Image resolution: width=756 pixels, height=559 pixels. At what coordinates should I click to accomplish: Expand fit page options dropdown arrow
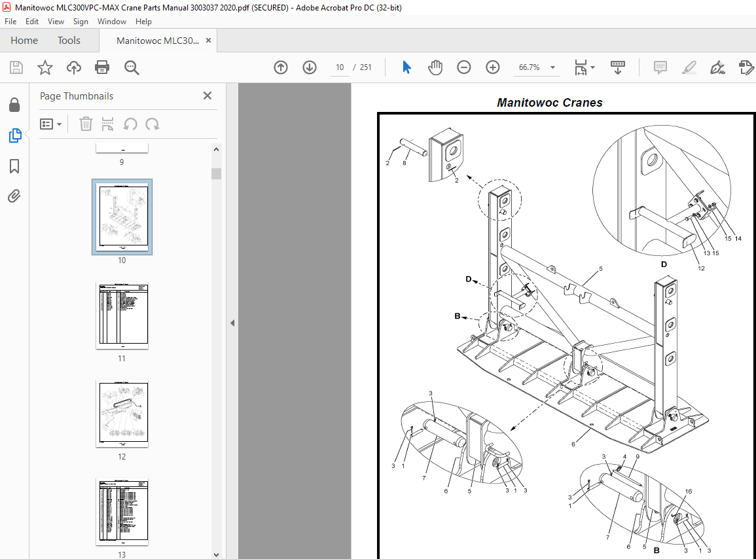592,67
